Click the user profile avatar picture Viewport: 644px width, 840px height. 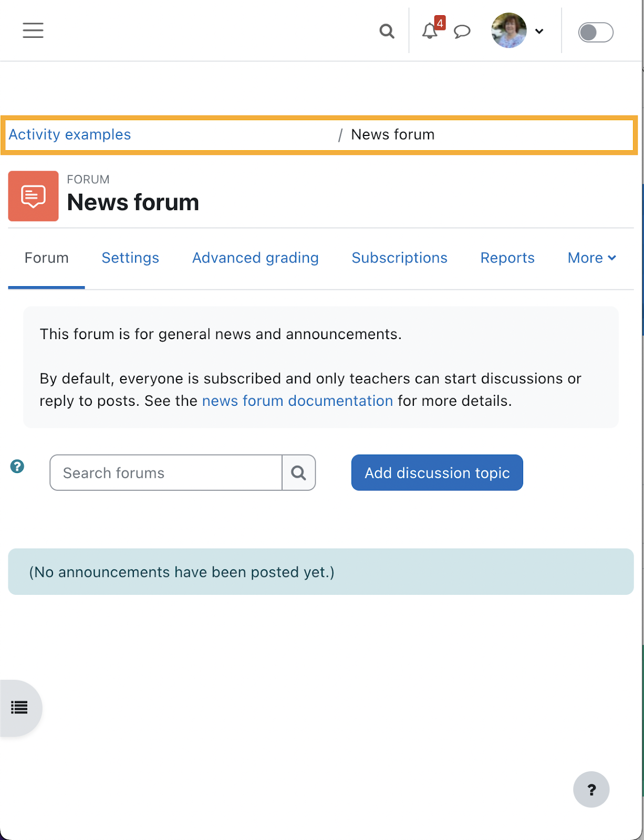[509, 30]
